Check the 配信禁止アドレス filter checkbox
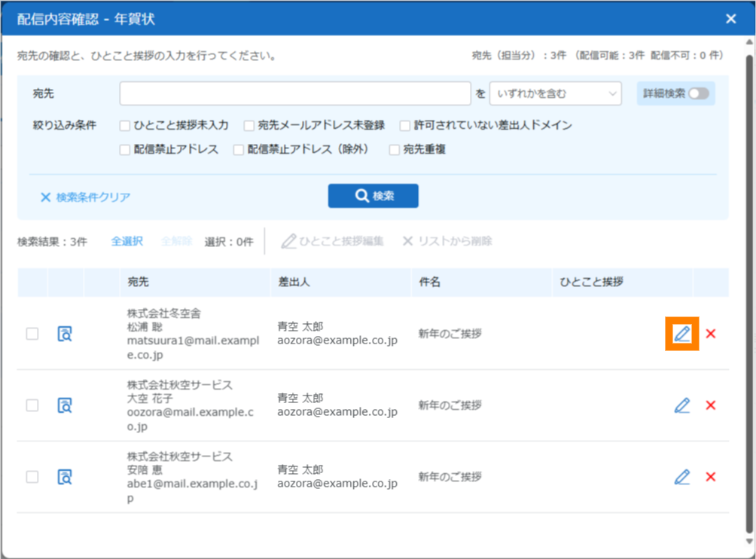This screenshot has height=559, width=756. (x=125, y=150)
